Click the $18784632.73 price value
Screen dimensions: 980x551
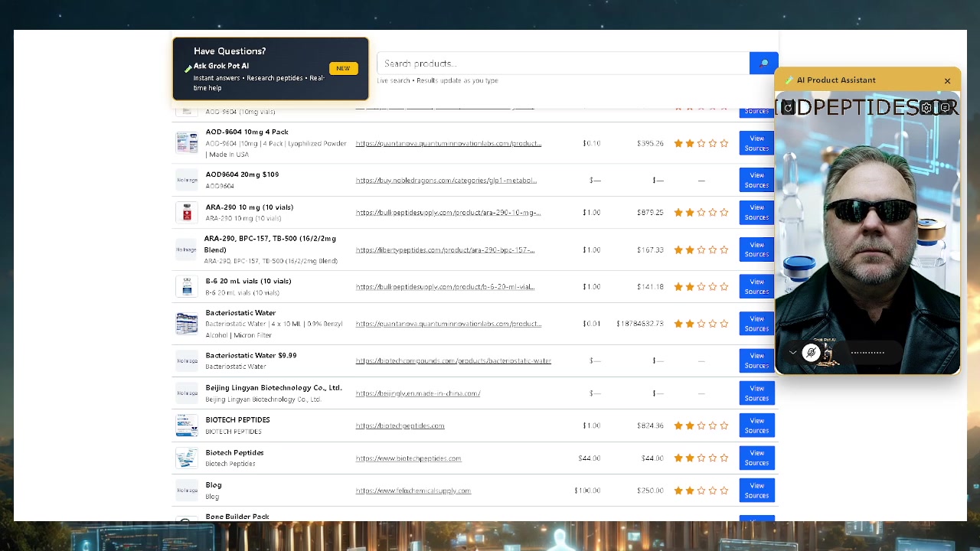tap(640, 324)
